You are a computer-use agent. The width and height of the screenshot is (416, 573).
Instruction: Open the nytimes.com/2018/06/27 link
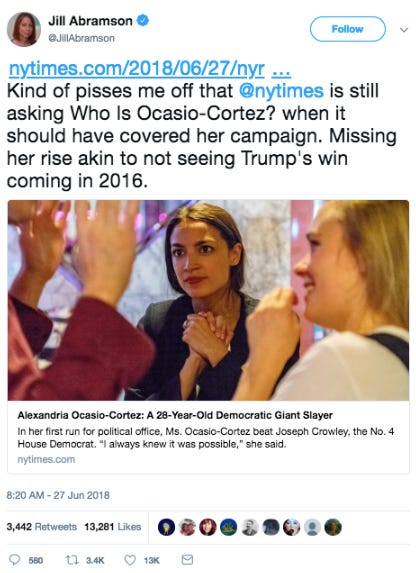click(x=150, y=68)
